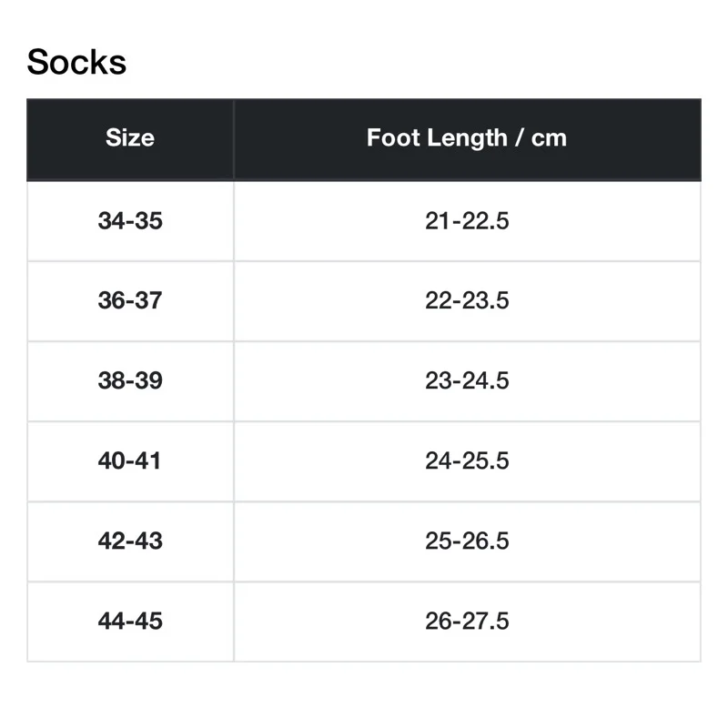Click the 21-22.5 foot length value
728x728 pixels.
pyautogui.click(x=467, y=221)
